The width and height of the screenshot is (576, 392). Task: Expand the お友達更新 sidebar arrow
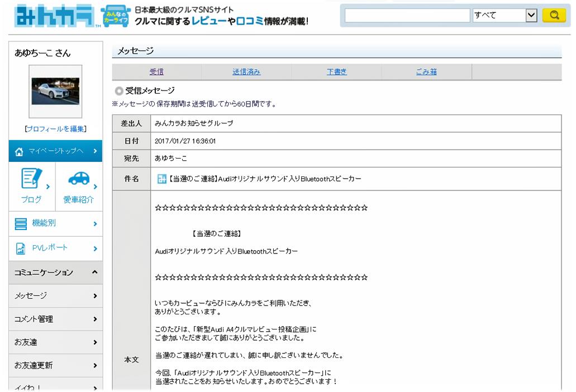click(x=95, y=365)
